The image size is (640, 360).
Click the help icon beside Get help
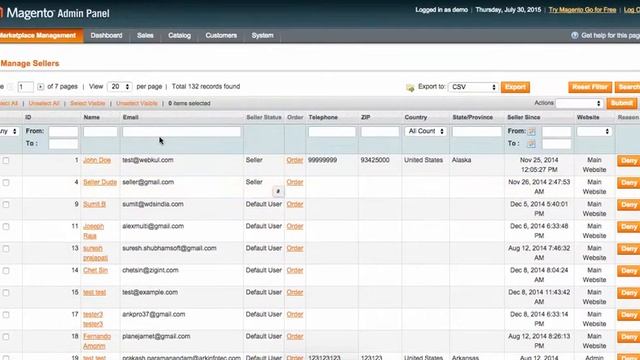tap(575, 36)
